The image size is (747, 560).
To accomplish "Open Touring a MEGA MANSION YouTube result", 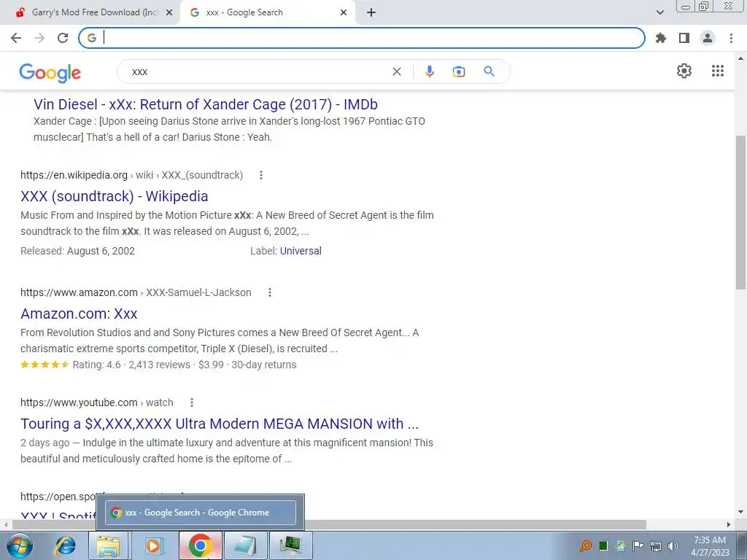I will click(x=220, y=424).
